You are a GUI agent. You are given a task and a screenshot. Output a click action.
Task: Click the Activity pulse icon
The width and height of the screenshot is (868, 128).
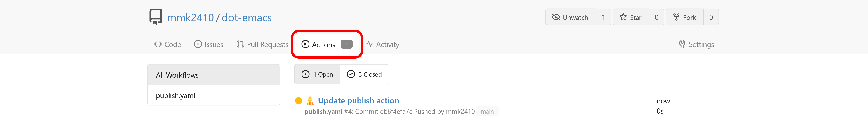(370, 44)
